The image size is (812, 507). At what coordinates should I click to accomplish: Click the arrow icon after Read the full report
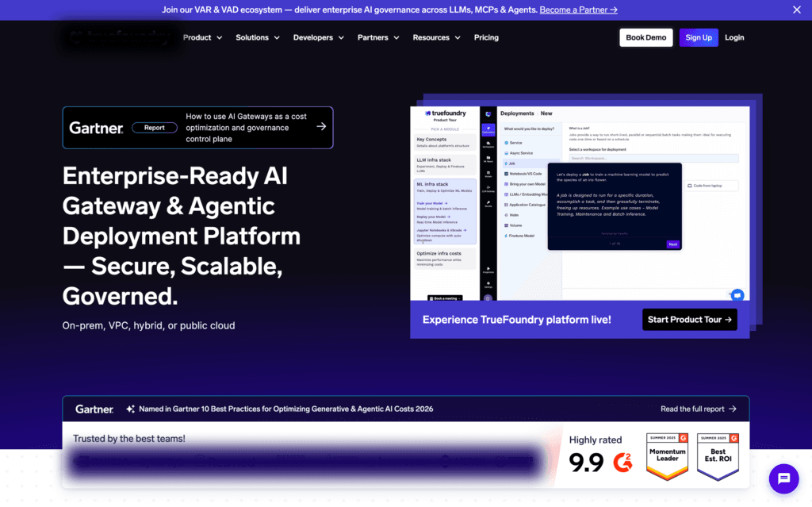732,409
